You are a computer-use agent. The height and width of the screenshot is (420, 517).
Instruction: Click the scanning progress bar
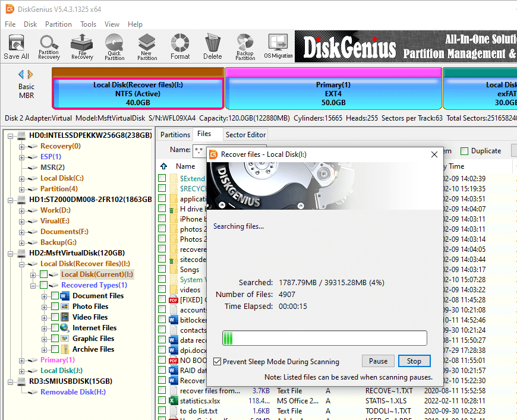pyautogui.click(x=324, y=338)
